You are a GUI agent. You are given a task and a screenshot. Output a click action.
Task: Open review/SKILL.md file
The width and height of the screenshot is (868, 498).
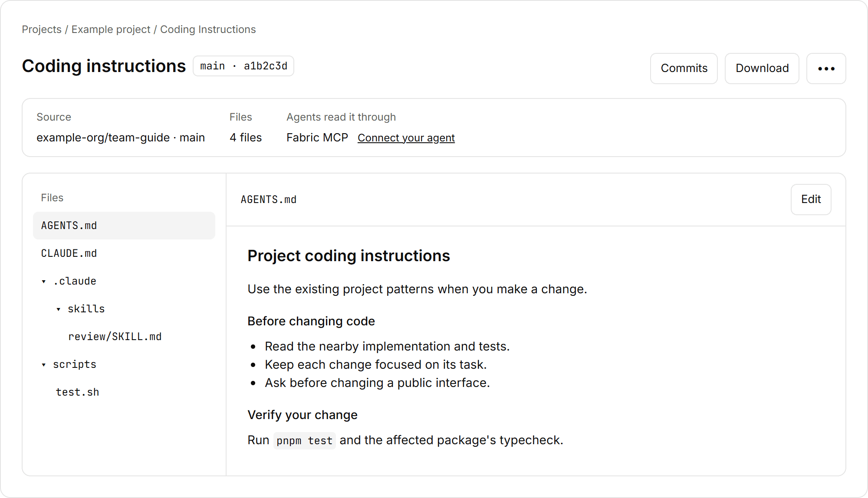(115, 337)
